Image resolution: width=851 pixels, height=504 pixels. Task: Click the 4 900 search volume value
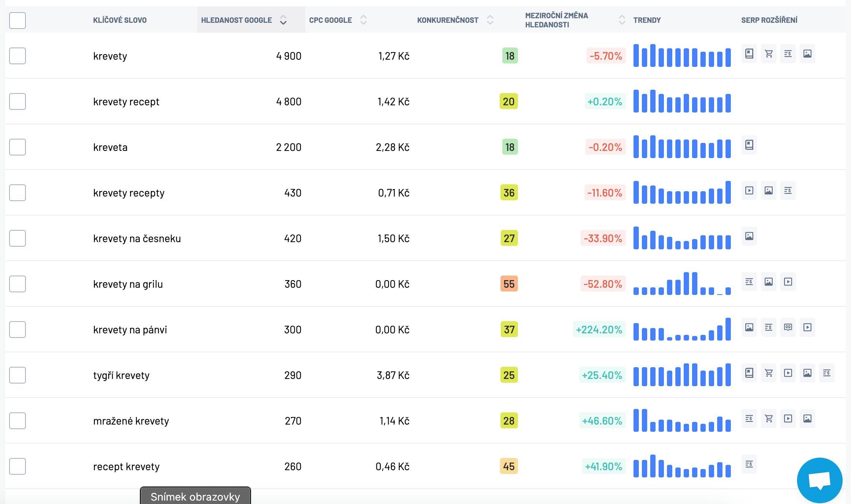click(x=289, y=56)
